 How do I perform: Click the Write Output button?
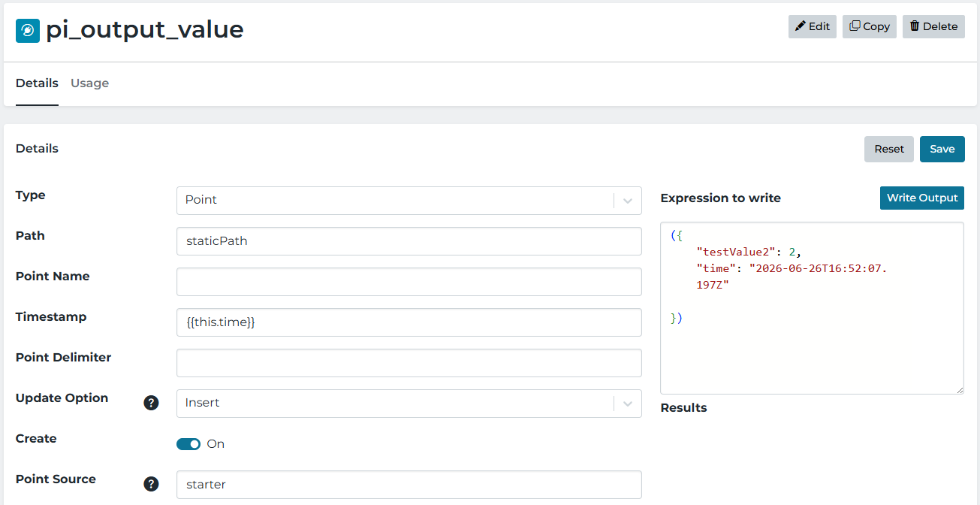922,198
